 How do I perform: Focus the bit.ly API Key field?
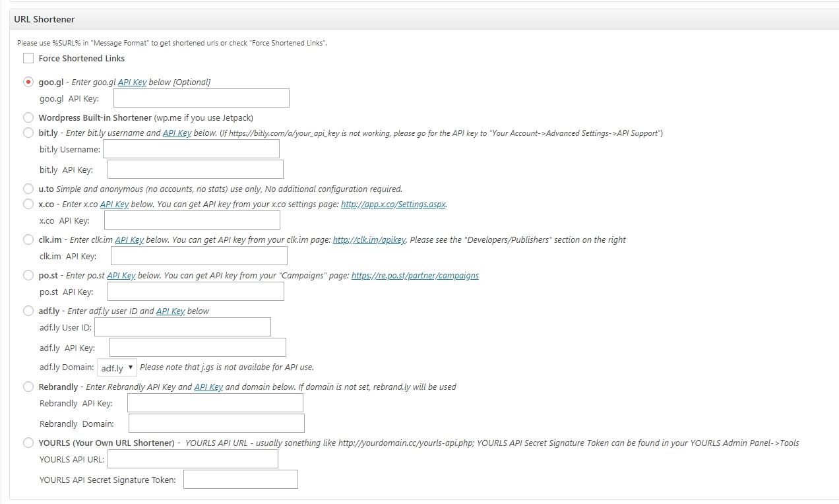click(195, 169)
